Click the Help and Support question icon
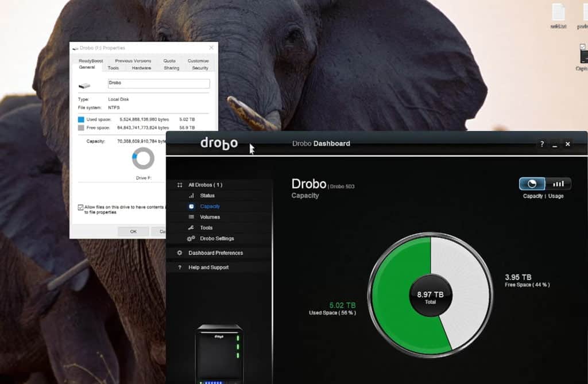Viewport: 588px width, 384px height. click(x=180, y=267)
